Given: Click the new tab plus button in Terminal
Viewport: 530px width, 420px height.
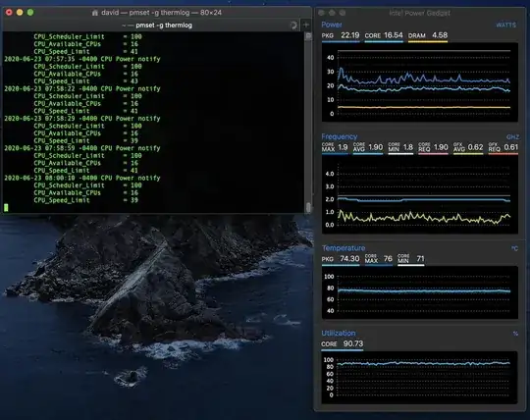Looking at the screenshot, I should 306,26.
